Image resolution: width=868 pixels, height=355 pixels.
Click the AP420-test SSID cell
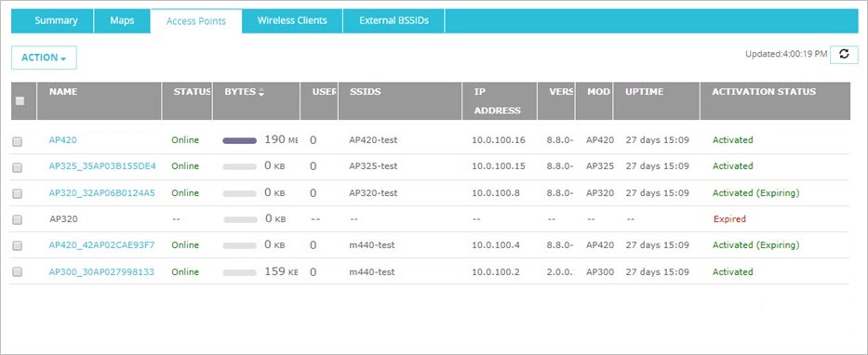click(373, 140)
